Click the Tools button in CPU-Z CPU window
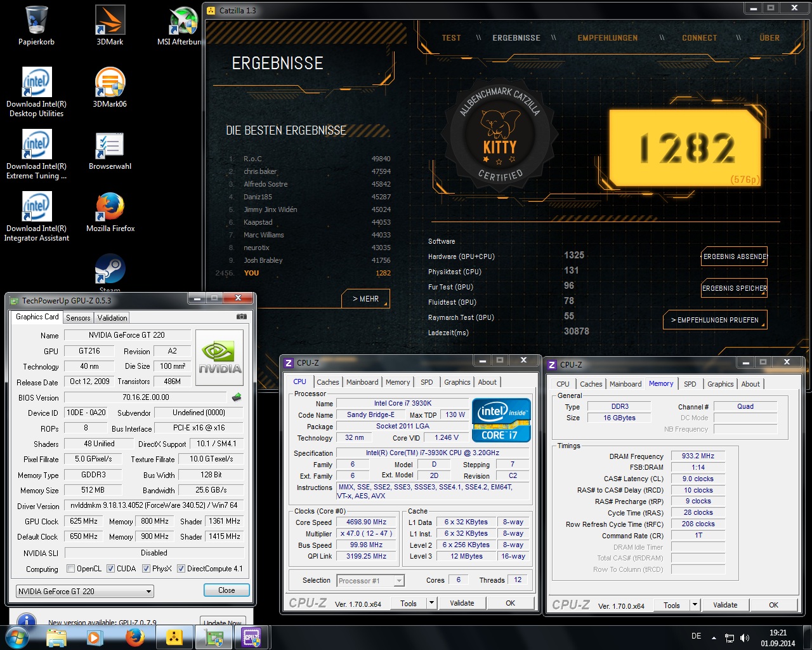The image size is (812, 650). 409,603
